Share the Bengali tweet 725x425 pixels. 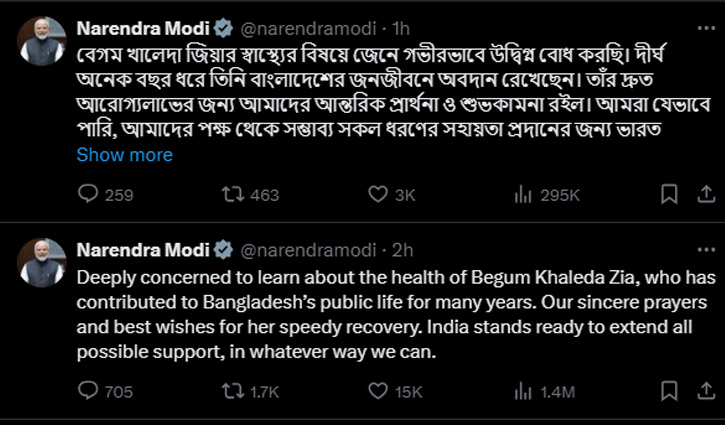pyautogui.click(x=702, y=195)
